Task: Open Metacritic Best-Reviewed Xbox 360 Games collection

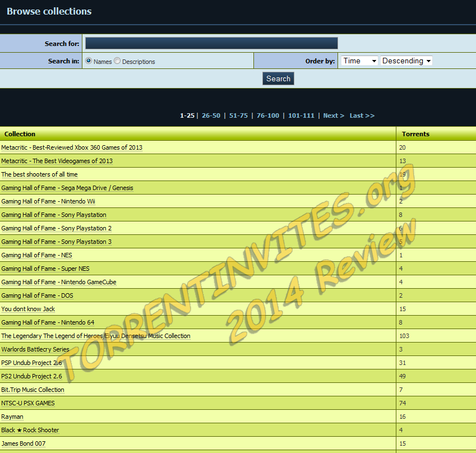Action: coord(72,147)
